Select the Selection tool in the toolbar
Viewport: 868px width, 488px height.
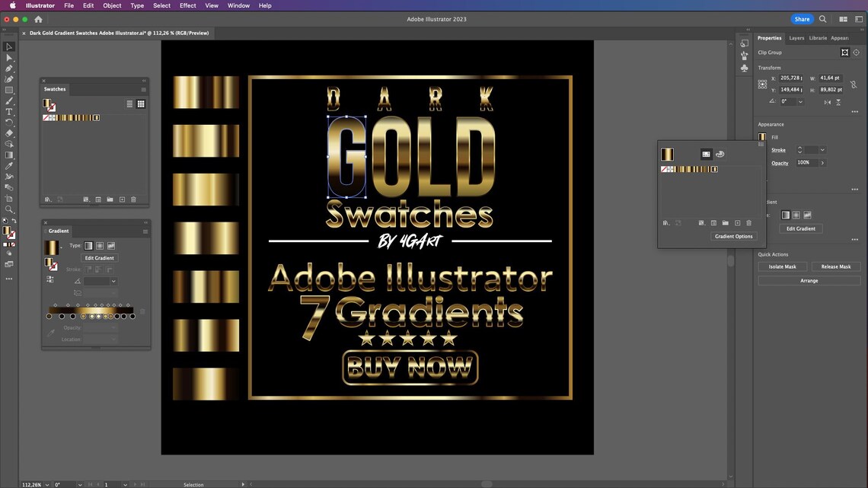tap(9, 46)
